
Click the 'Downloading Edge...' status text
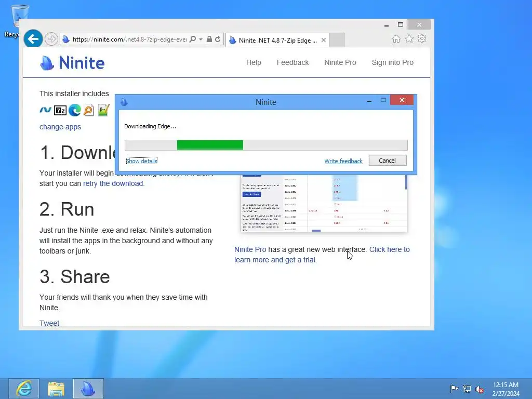[x=150, y=126]
